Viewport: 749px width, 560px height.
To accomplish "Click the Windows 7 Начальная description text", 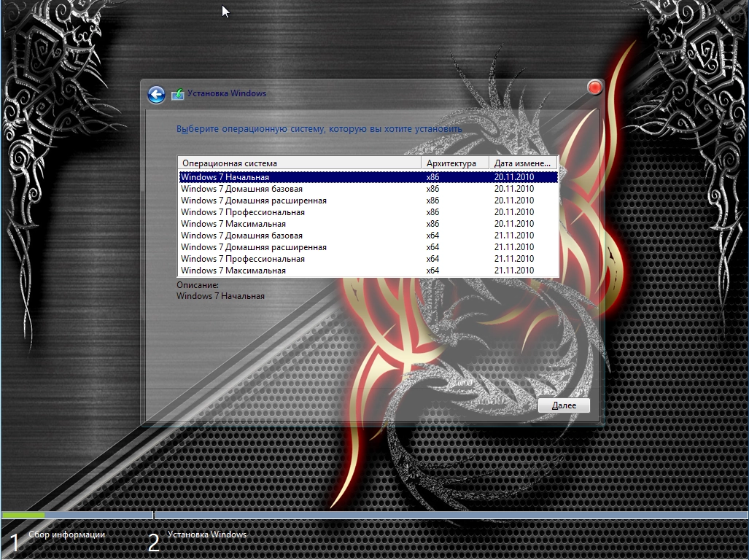I will 220,296.
